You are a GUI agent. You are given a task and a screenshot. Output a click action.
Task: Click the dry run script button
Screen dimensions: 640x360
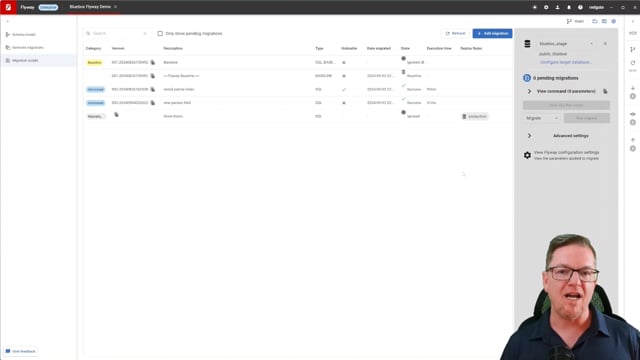[566, 105]
